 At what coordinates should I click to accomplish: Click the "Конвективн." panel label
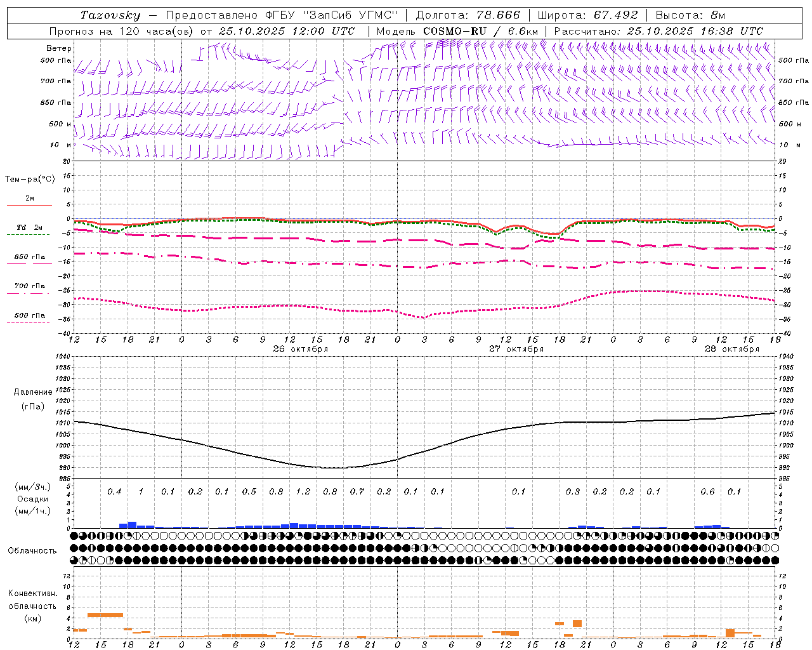(32, 594)
